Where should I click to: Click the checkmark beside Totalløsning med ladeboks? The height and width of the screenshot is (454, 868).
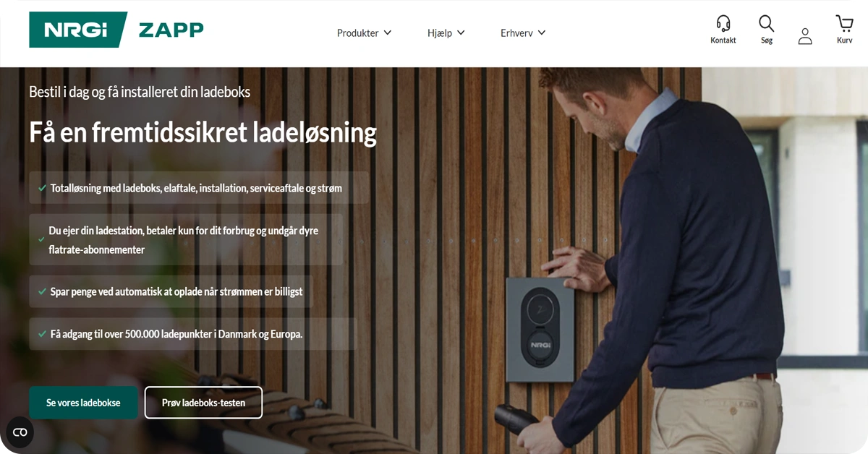click(x=42, y=188)
